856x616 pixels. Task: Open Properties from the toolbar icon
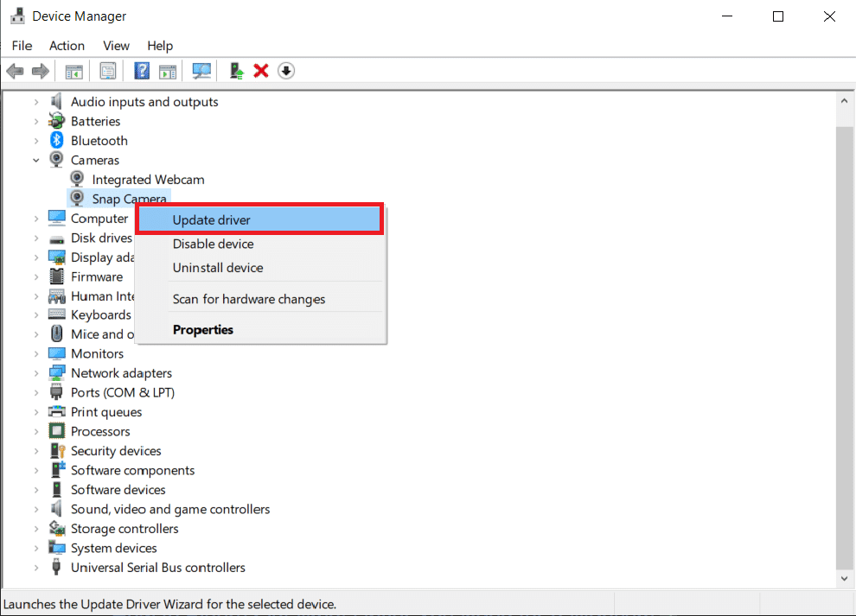pyautogui.click(x=108, y=71)
